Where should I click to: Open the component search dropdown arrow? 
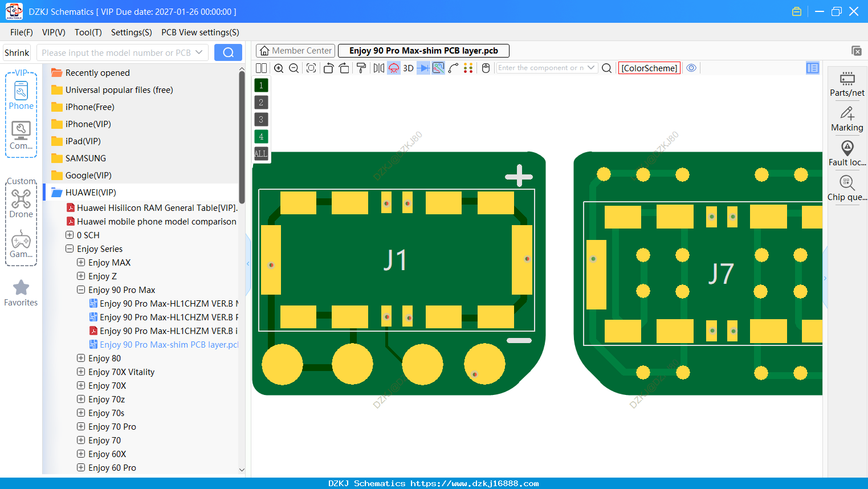tap(591, 68)
